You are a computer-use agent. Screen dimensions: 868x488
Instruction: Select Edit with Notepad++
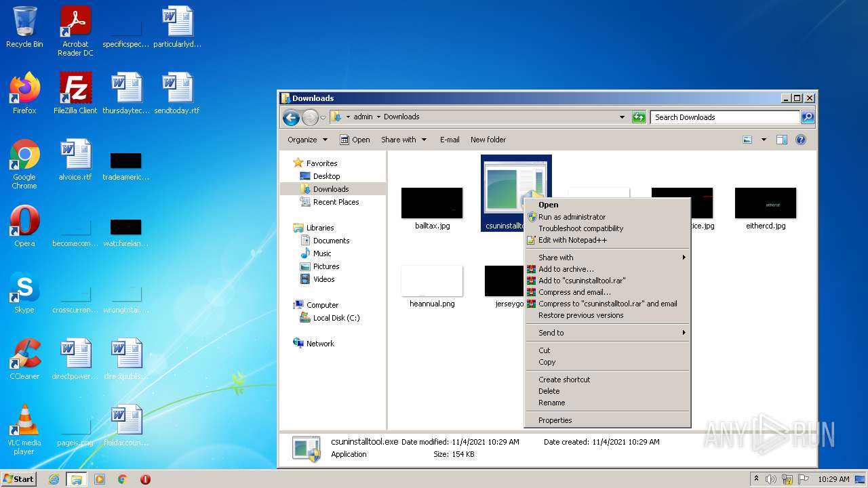tap(608, 240)
